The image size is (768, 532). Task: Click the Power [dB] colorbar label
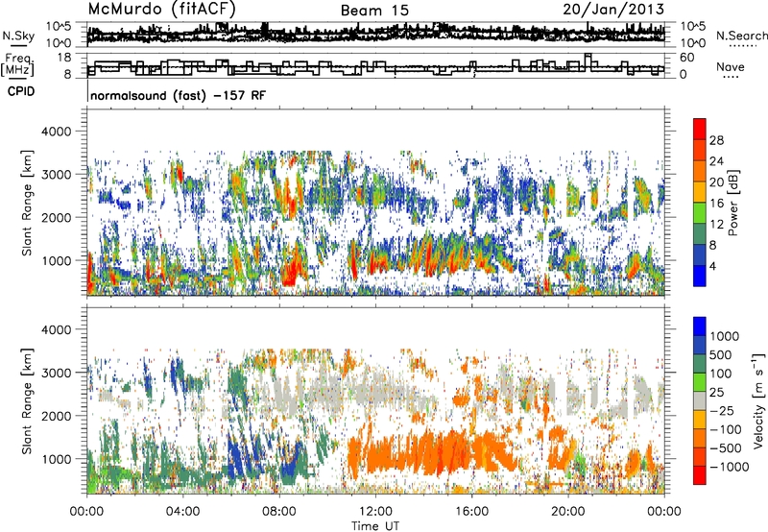(733, 203)
